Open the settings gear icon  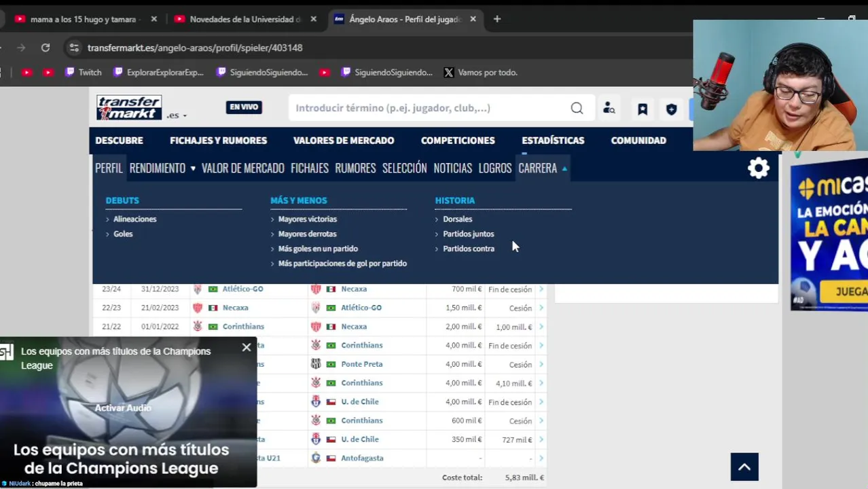tap(759, 168)
